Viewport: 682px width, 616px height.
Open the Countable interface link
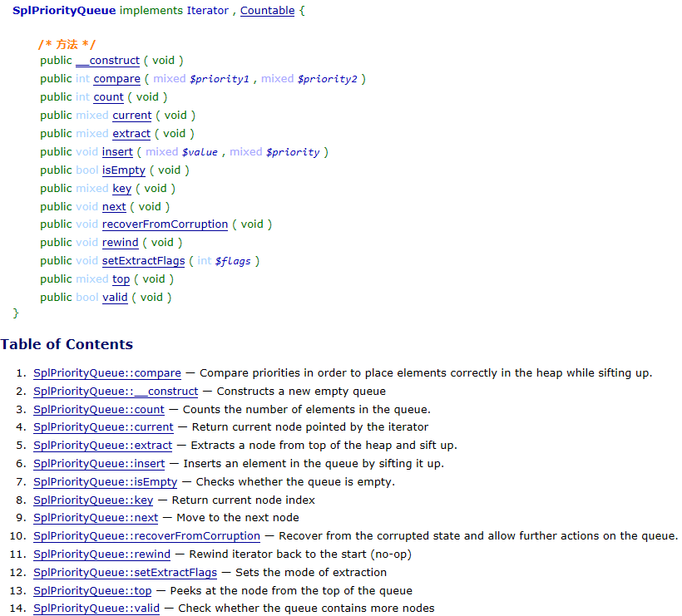(x=267, y=11)
